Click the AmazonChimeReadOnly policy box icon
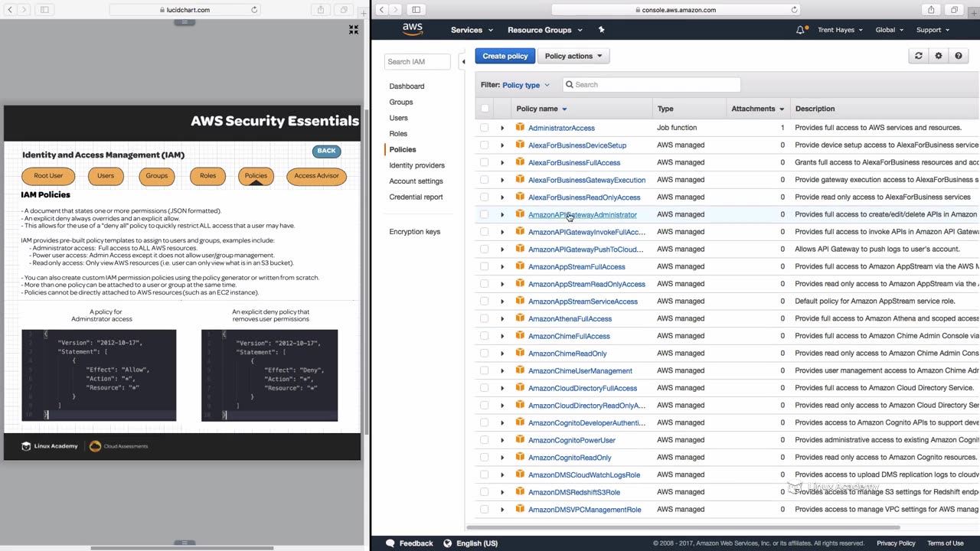The width and height of the screenshot is (980, 551). [x=520, y=354]
